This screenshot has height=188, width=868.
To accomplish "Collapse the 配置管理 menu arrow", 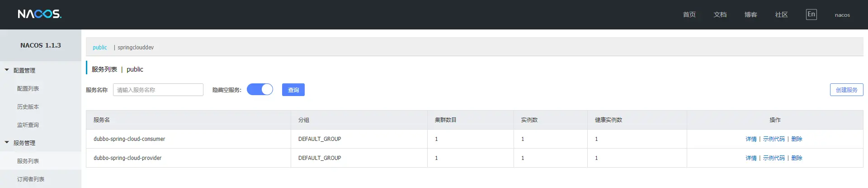I will [x=7, y=70].
